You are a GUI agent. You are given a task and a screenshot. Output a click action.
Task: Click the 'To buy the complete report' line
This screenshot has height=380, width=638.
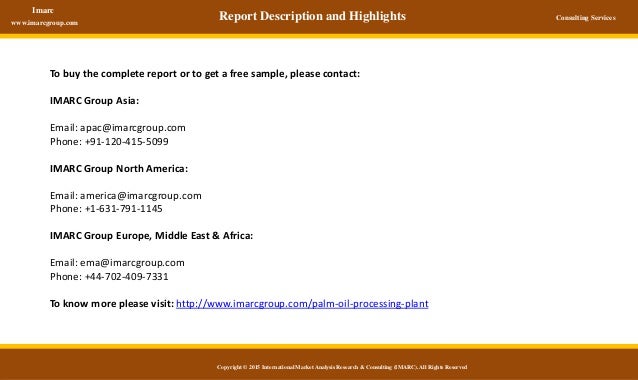pos(205,74)
